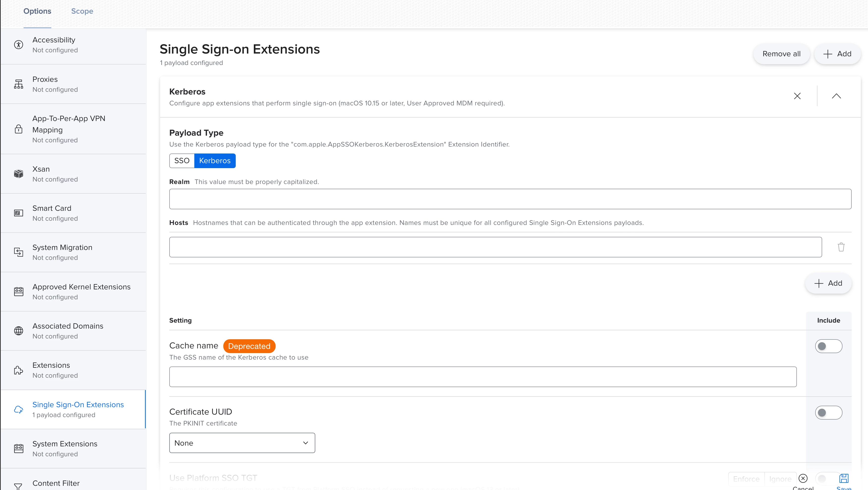Screen dimensions: 868x490
Task: Enable the Cache name include toggle
Action: coord(828,346)
